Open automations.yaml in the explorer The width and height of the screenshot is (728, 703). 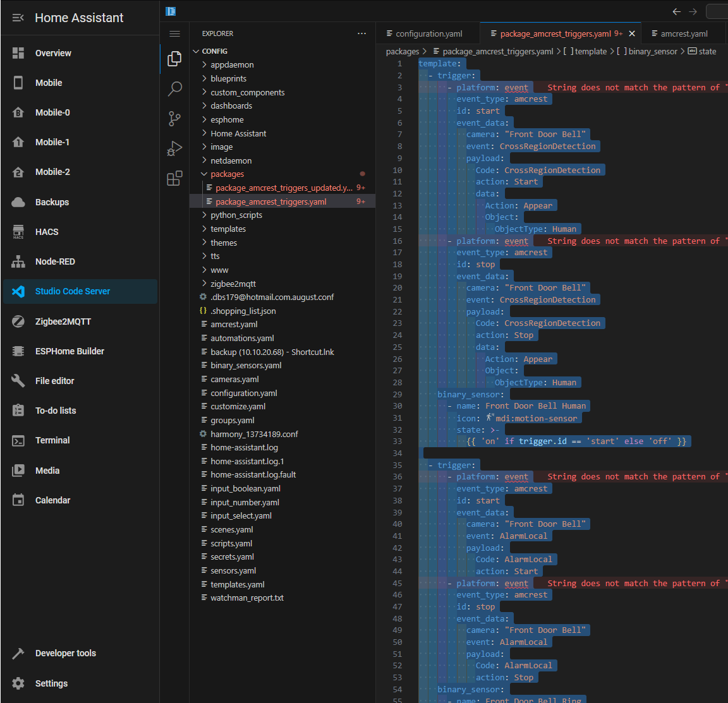(x=242, y=338)
